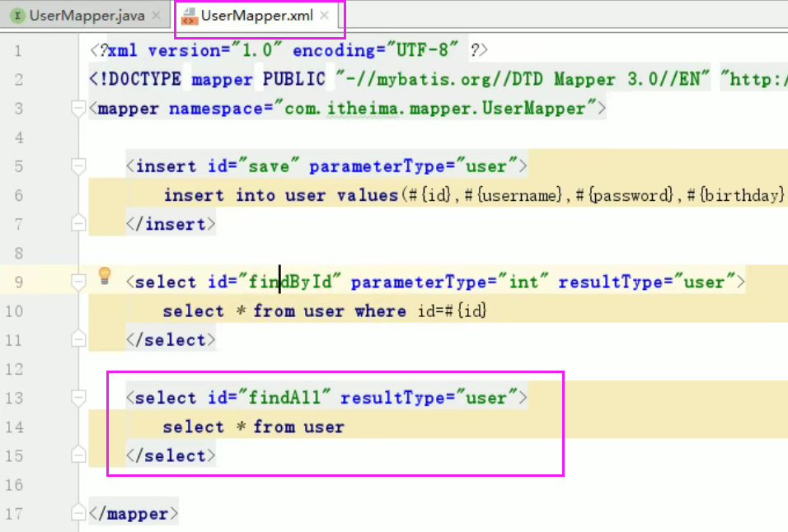The image size is (788, 532).
Task: Click the insert closing fold marker on line 7
Action: coord(78,222)
